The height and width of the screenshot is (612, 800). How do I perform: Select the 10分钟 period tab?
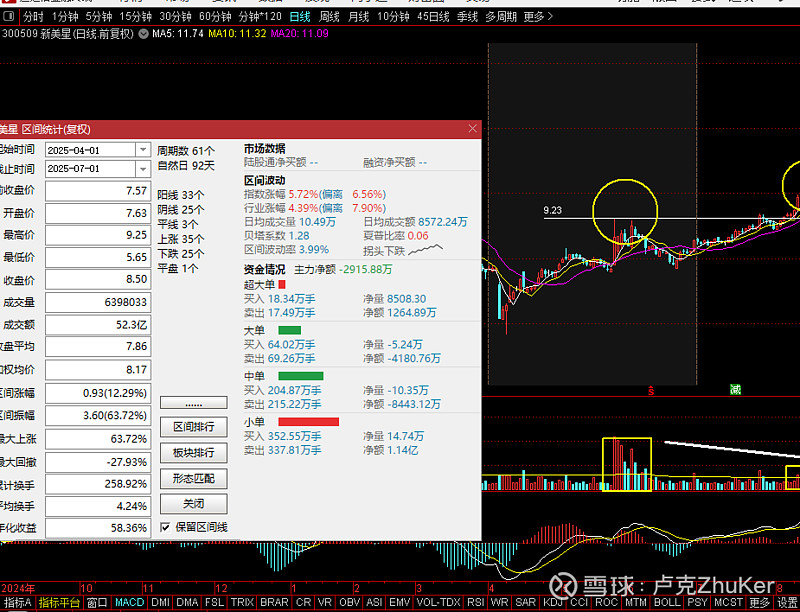(x=393, y=17)
